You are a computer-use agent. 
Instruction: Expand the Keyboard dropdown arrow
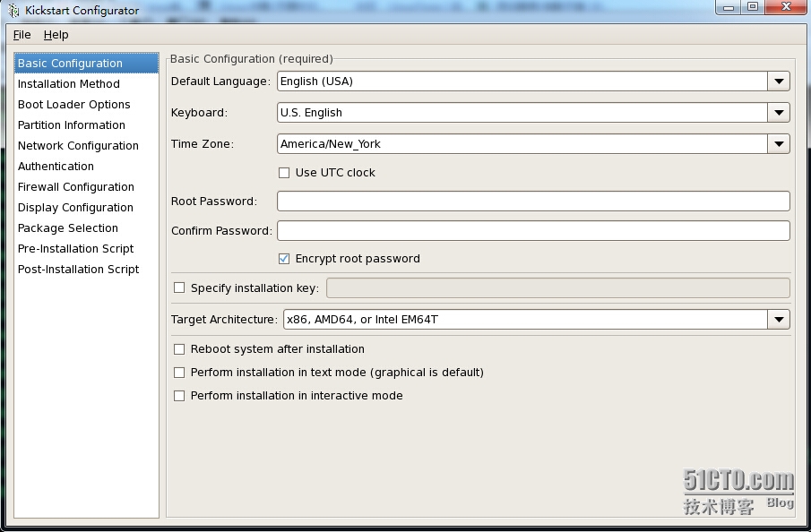779,113
